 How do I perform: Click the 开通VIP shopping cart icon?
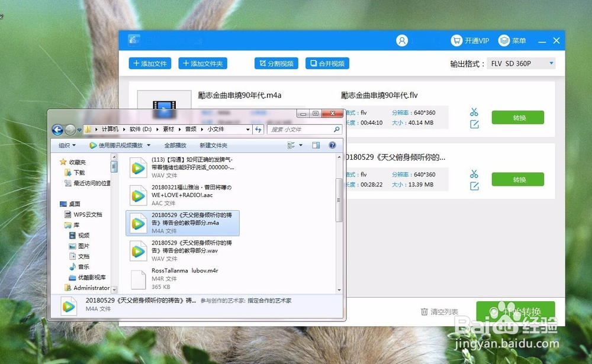[456, 40]
